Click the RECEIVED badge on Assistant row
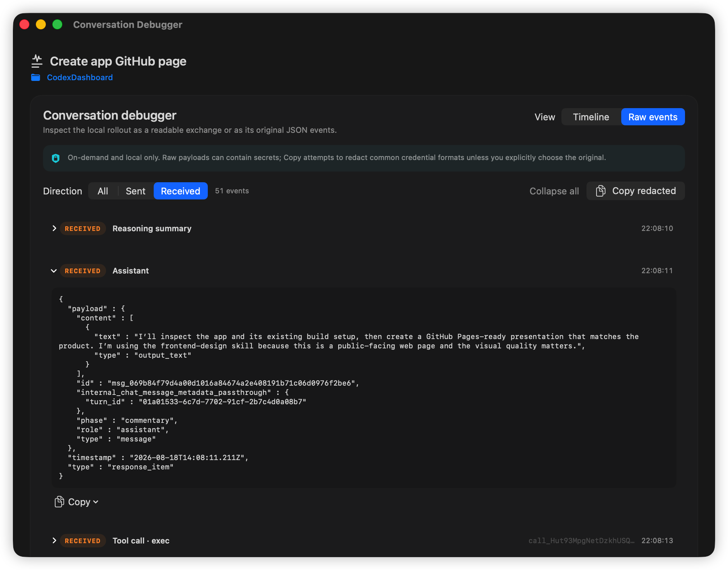 click(x=83, y=271)
